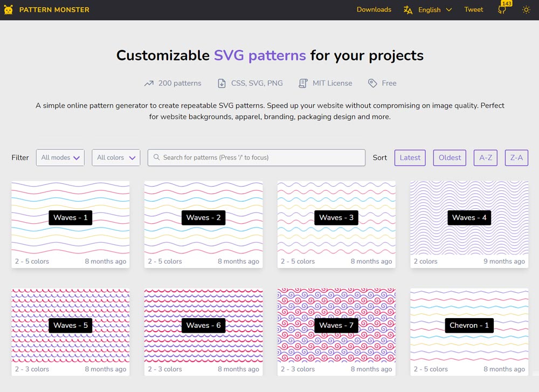This screenshot has height=392, width=539.
Task: Open the Waves - 3 pattern card
Action: tap(336, 224)
